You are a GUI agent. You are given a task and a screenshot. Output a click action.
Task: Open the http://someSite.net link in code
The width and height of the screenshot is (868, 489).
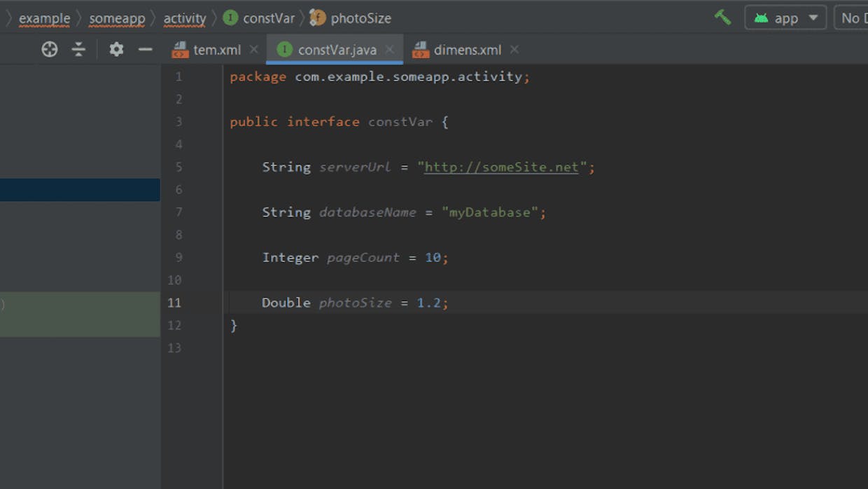point(502,167)
